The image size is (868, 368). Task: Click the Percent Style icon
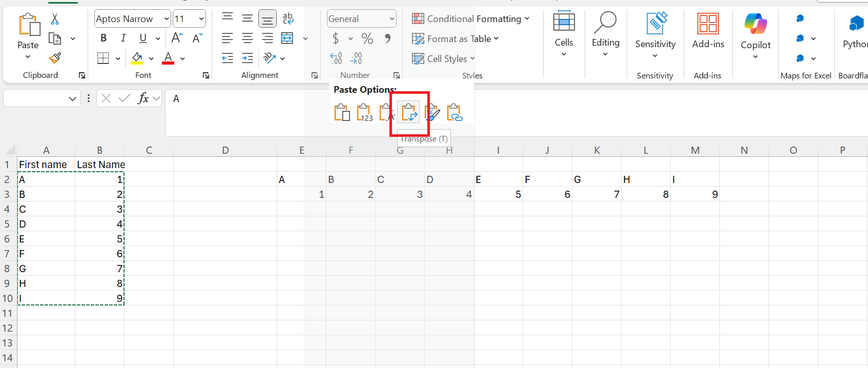coord(367,38)
